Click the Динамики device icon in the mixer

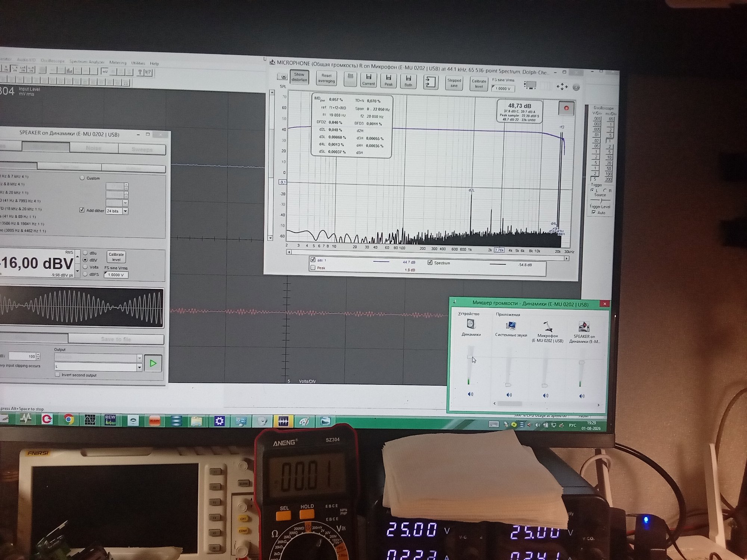click(x=471, y=324)
